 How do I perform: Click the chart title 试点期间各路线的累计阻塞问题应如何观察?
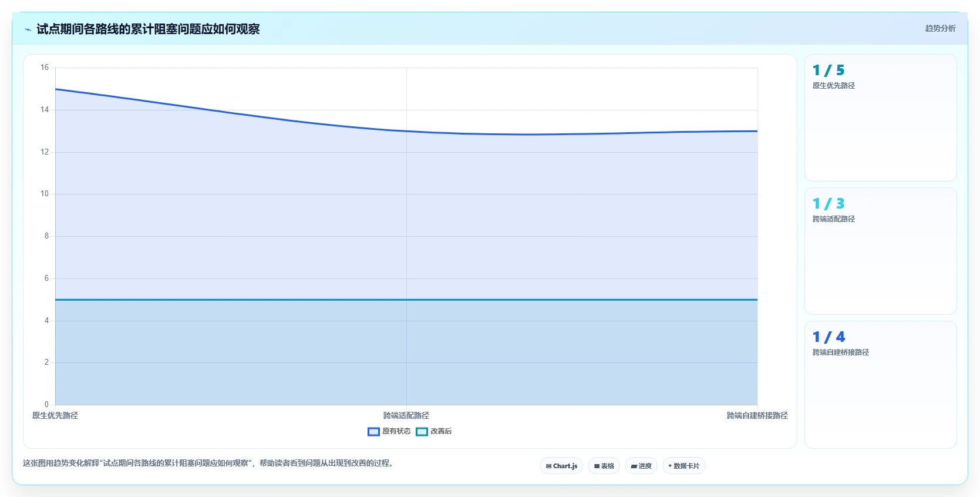(x=148, y=29)
